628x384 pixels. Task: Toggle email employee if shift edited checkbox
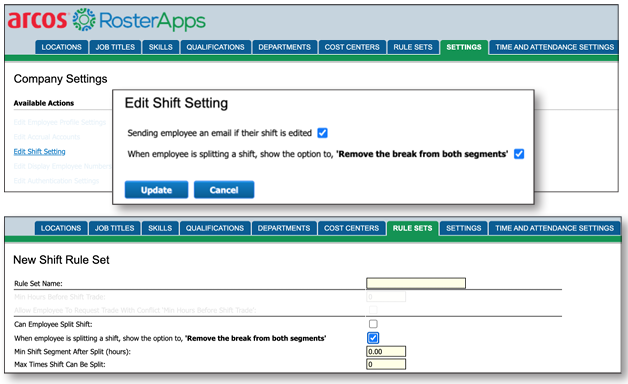322,133
